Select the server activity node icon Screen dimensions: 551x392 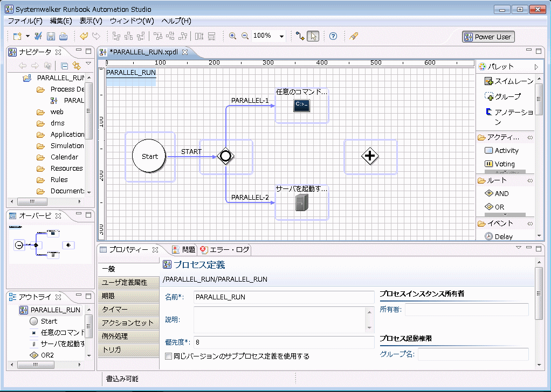[301, 203]
